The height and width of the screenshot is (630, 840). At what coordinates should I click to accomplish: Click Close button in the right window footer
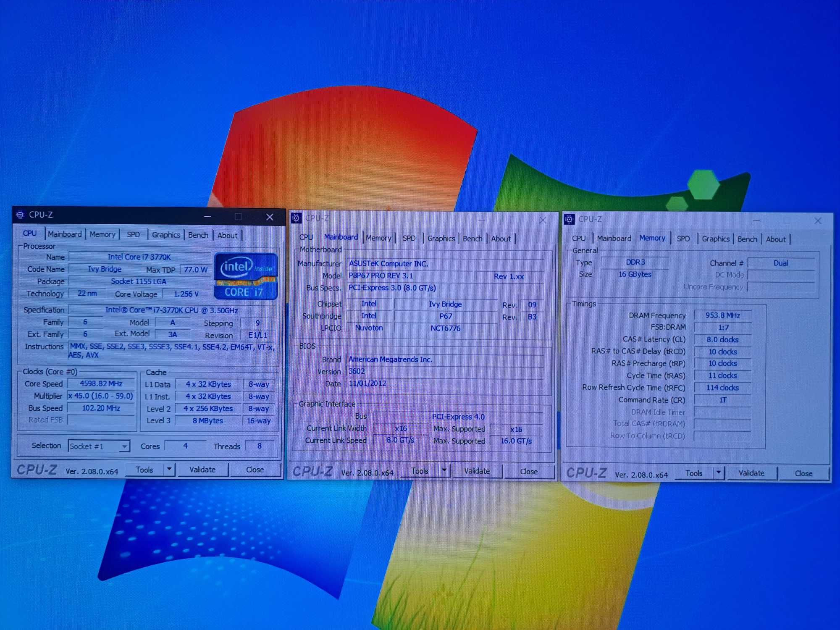(803, 473)
